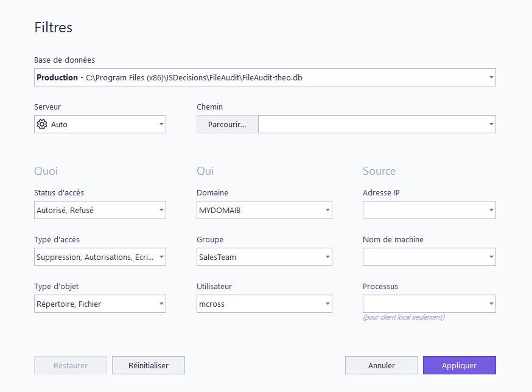Open the Chemin path dropdown arrow

pos(491,124)
